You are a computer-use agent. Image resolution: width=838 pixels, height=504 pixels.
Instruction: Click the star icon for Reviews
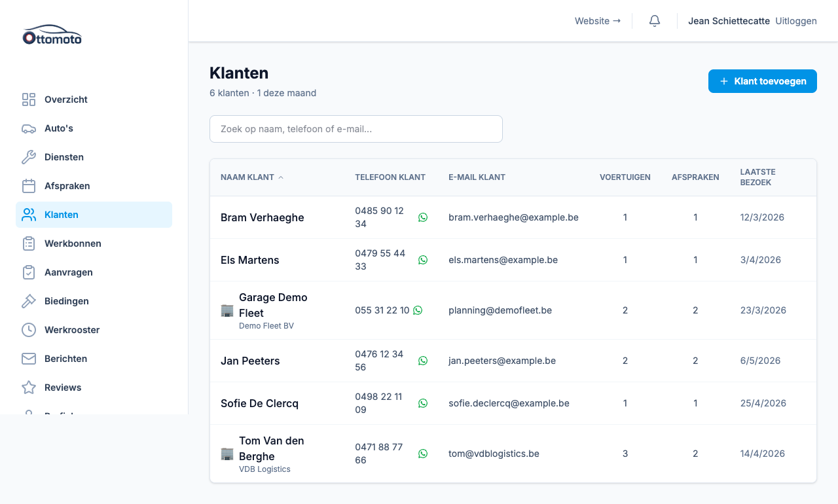(29, 387)
